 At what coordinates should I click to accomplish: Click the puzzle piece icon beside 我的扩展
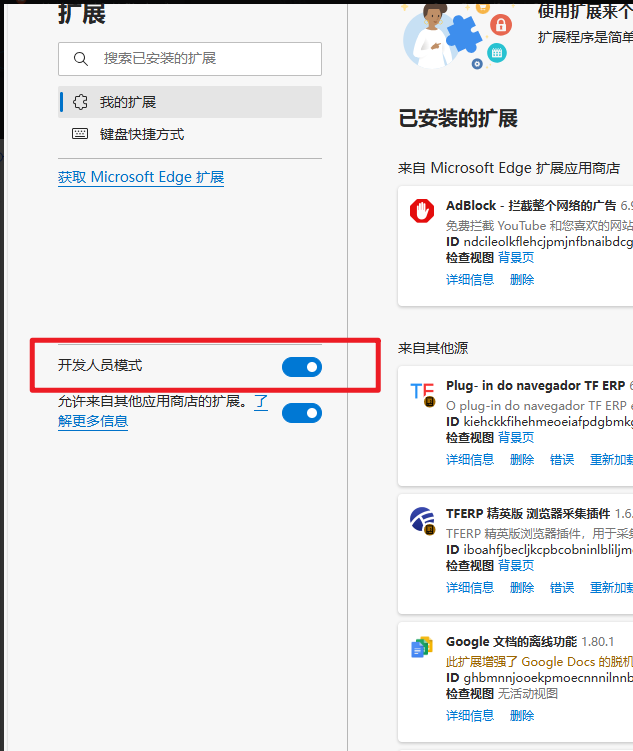pyautogui.click(x=80, y=102)
